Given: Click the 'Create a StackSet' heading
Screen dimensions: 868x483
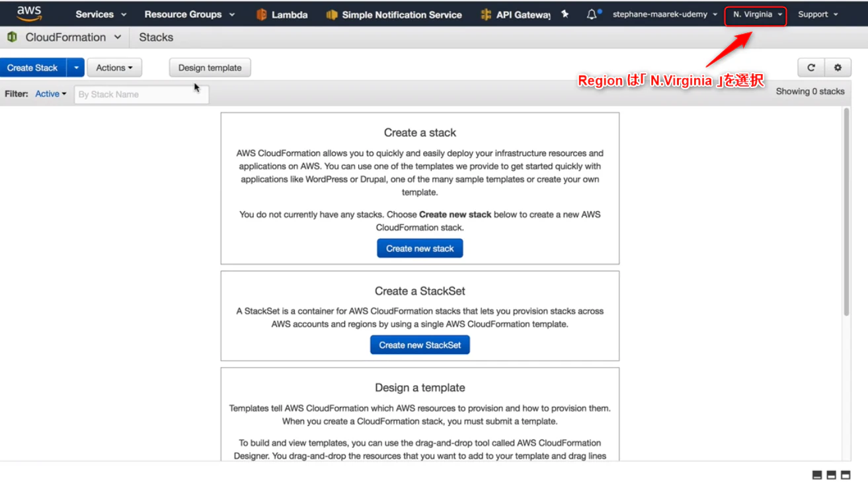Looking at the screenshot, I should point(420,291).
